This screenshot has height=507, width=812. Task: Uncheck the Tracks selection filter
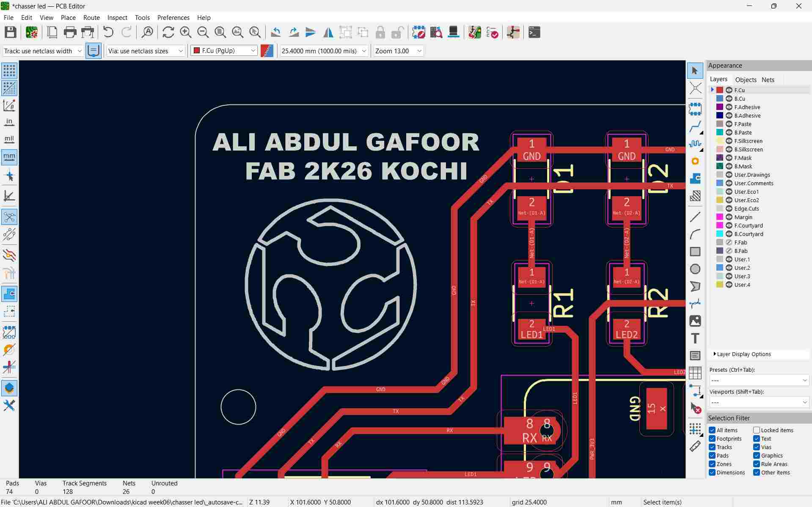pyautogui.click(x=712, y=447)
